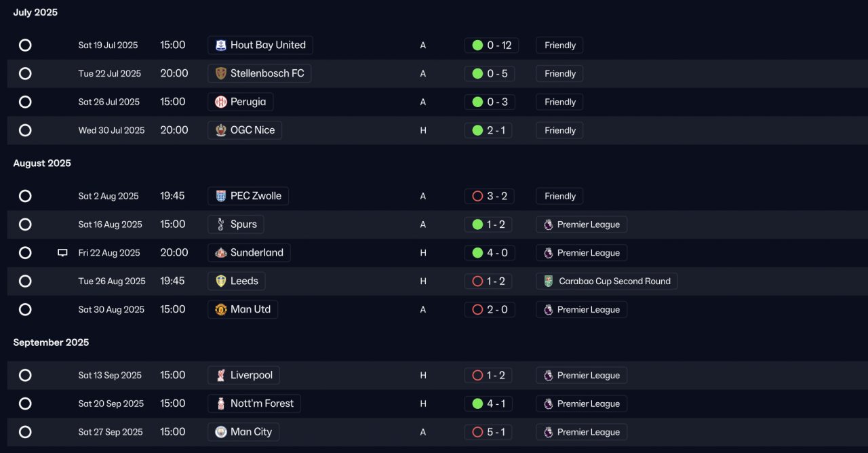Select the radio circle for the Liverpool fixture
Image resolution: width=868 pixels, height=453 pixels.
pyautogui.click(x=25, y=375)
